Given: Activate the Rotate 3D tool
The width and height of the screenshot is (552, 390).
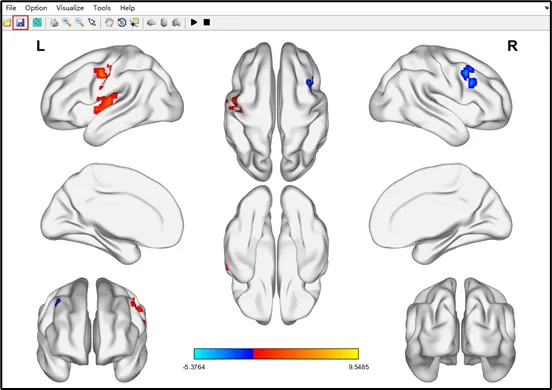Looking at the screenshot, I should (122, 23).
